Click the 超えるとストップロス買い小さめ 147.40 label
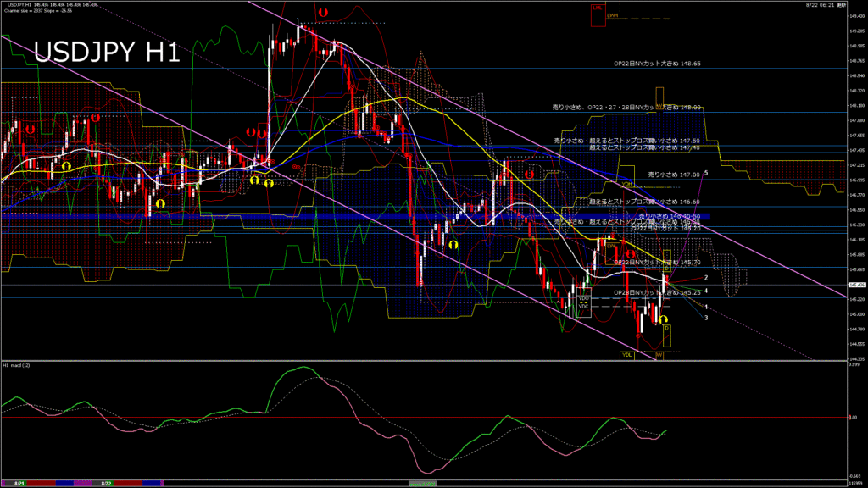868x488 pixels. 644,147
